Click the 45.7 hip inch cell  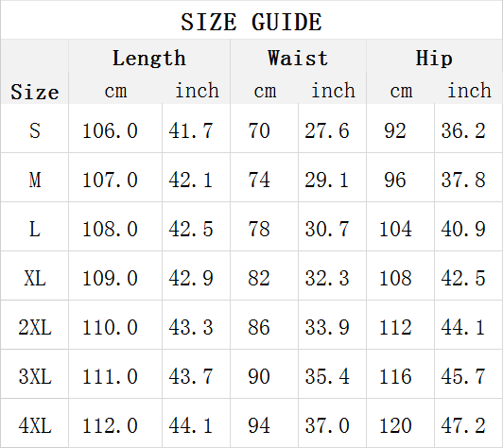coord(463,376)
